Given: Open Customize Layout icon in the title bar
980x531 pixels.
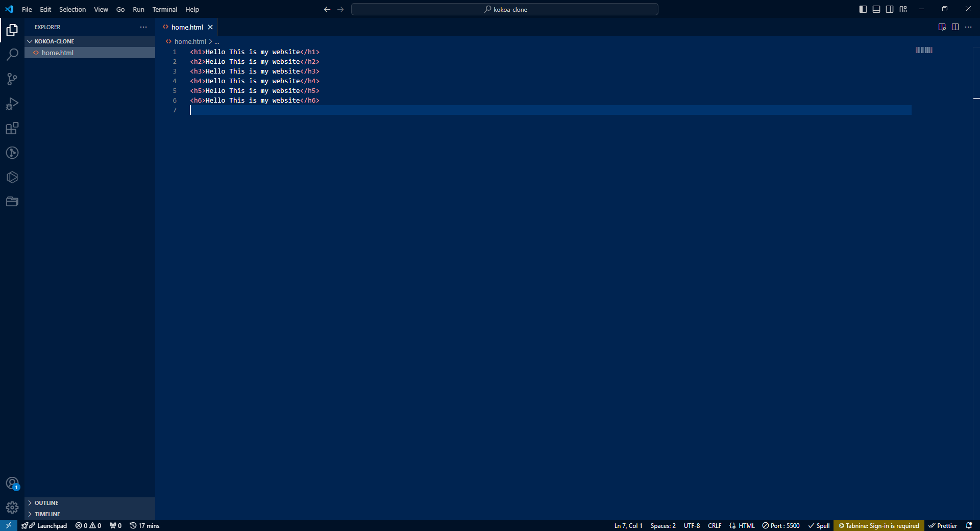Looking at the screenshot, I should [x=903, y=9].
